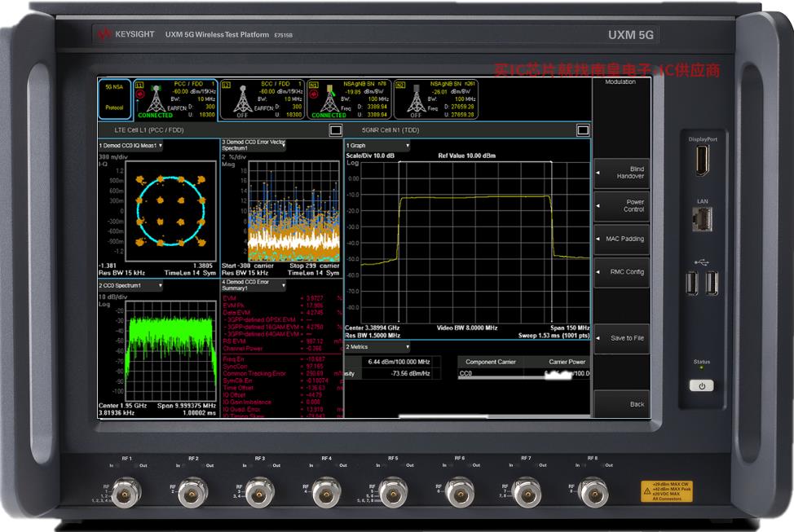Viewport: 794px width, 532px height.
Task: Select the L2 SCC / FDD cell tab
Action: pos(262,99)
